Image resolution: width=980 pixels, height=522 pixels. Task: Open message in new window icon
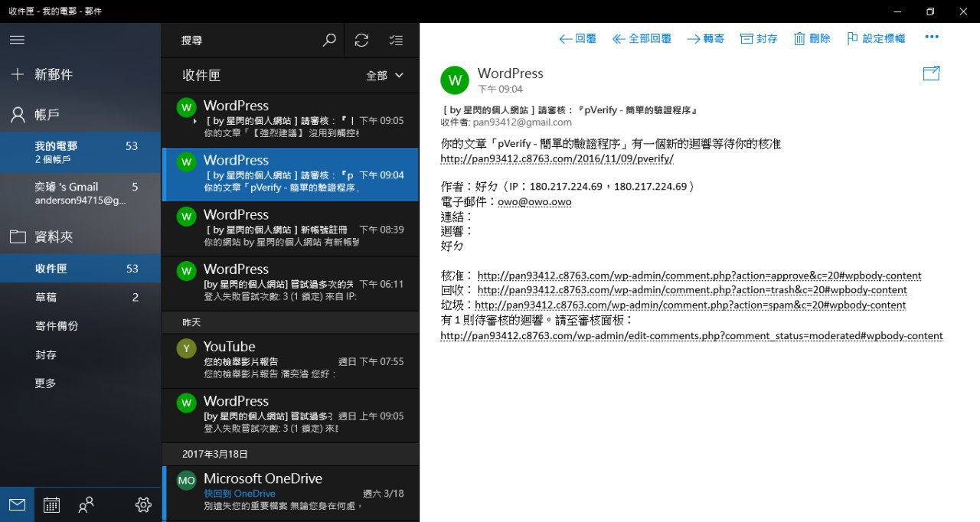click(x=931, y=73)
